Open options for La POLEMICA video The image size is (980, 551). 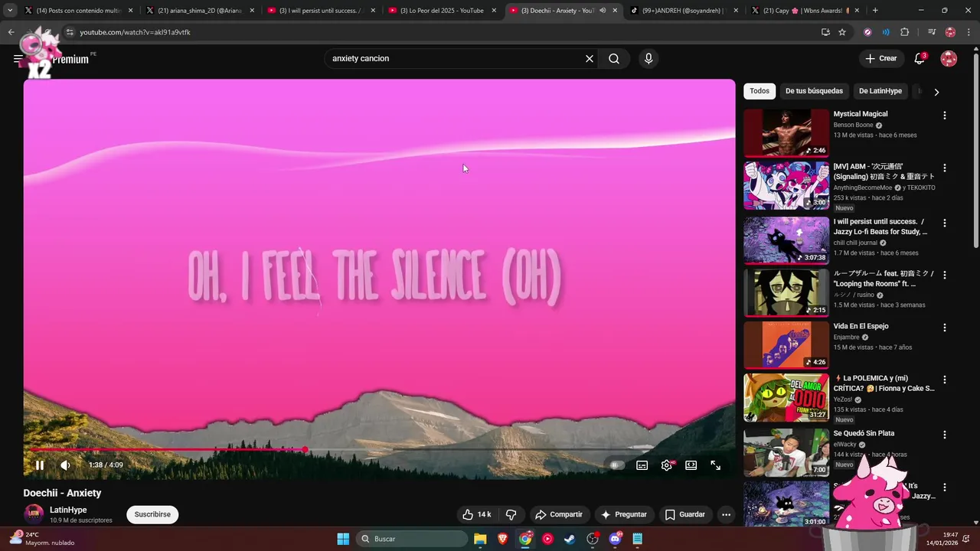tap(944, 380)
